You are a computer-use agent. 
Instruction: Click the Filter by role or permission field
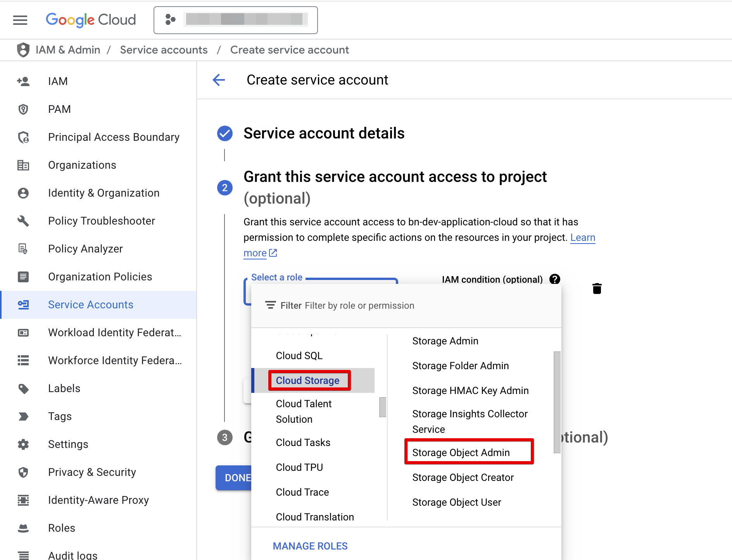(406, 306)
